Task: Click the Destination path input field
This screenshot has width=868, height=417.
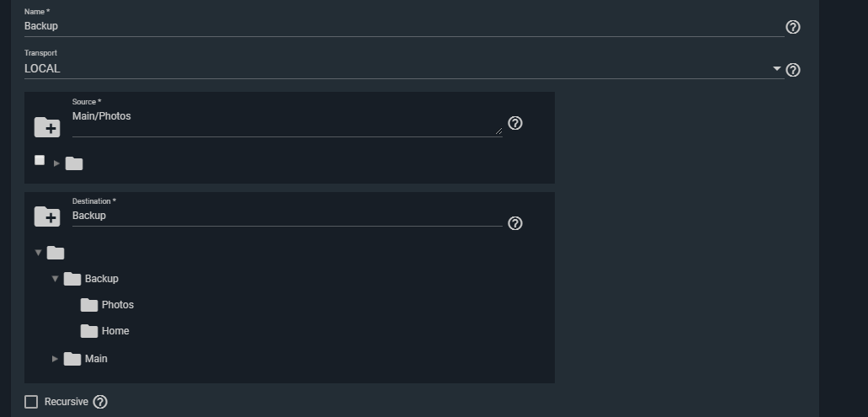Action: point(286,216)
